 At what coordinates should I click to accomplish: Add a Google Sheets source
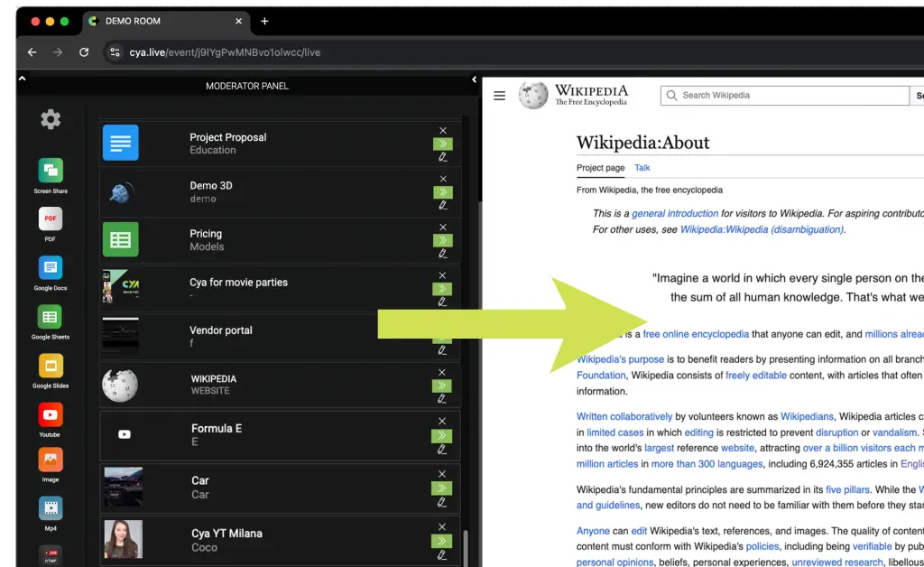(51, 317)
